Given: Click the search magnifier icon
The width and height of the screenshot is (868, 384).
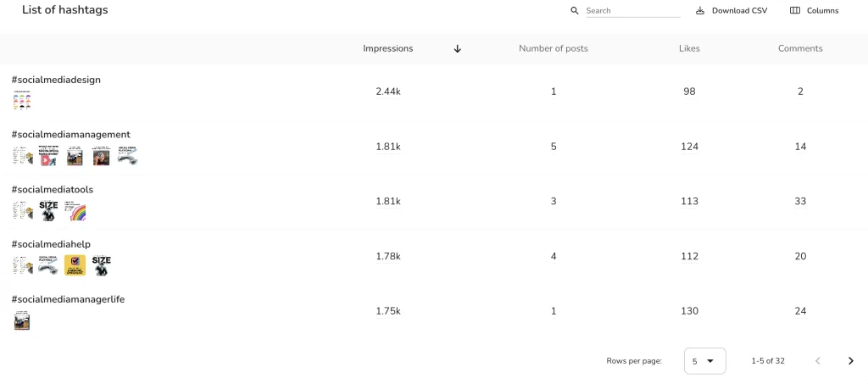Looking at the screenshot, I should coord(575,10).
